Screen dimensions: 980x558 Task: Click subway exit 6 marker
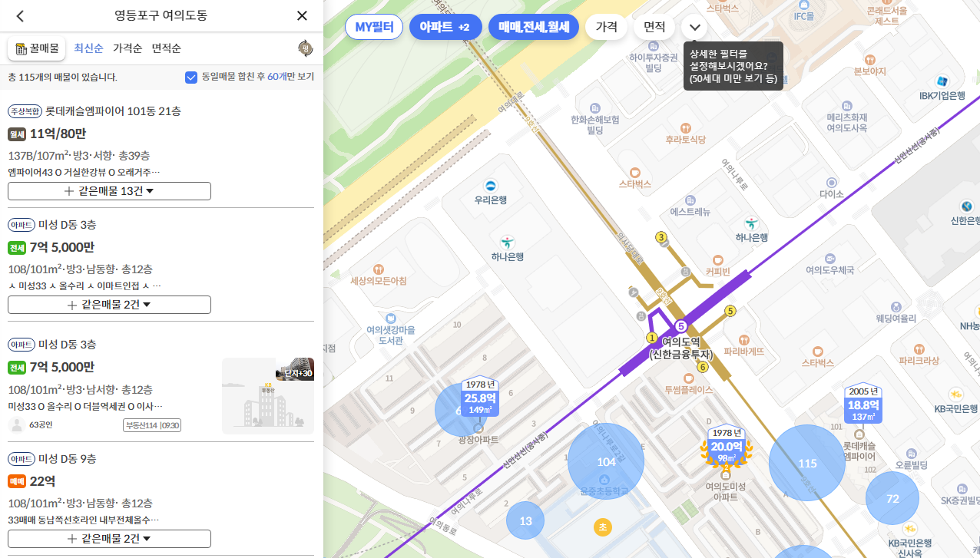[702, 367]
